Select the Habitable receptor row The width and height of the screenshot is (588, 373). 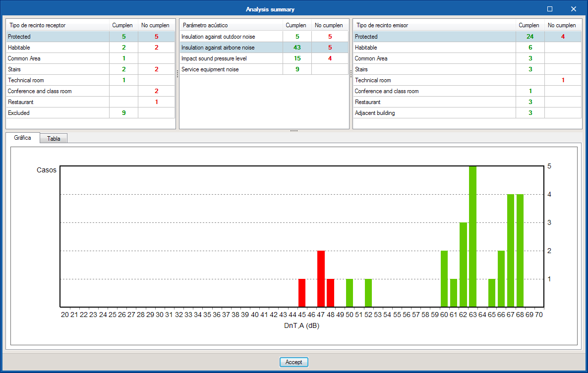(90, 48)
